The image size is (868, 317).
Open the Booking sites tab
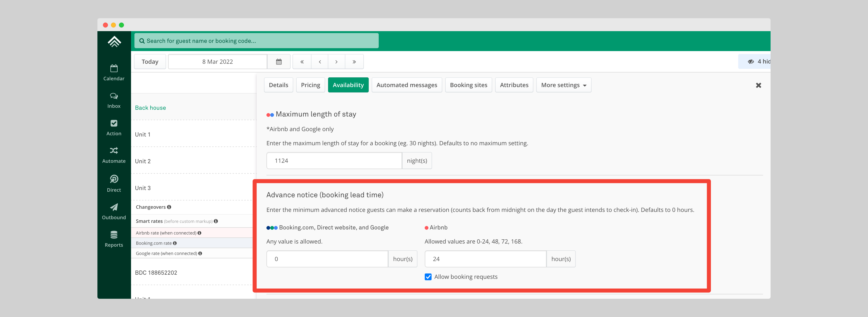pos(468,85)
